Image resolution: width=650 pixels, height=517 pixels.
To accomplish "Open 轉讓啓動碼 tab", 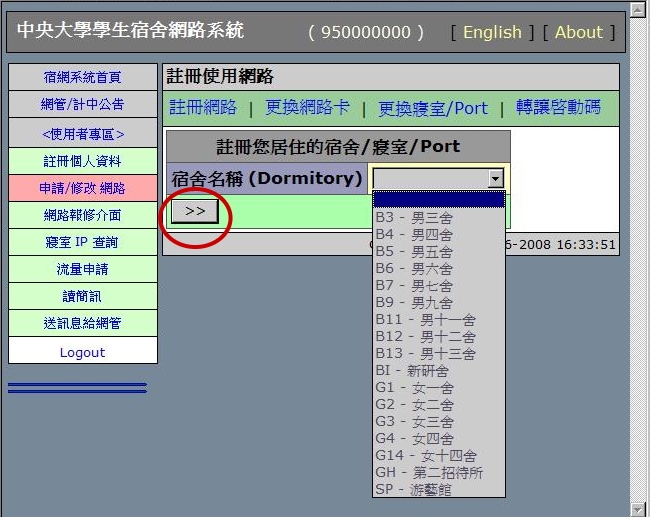I will pyautogui.click(x=558, y=108).
